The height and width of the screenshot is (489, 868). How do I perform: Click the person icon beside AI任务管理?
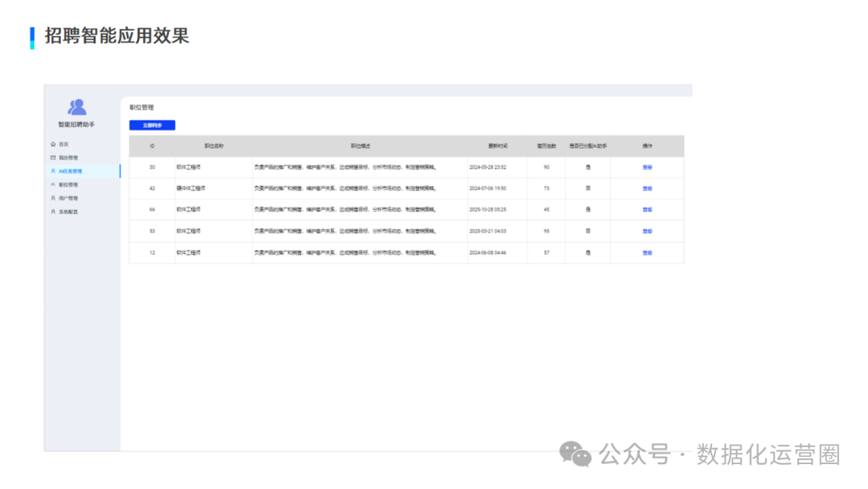point(53,171)
